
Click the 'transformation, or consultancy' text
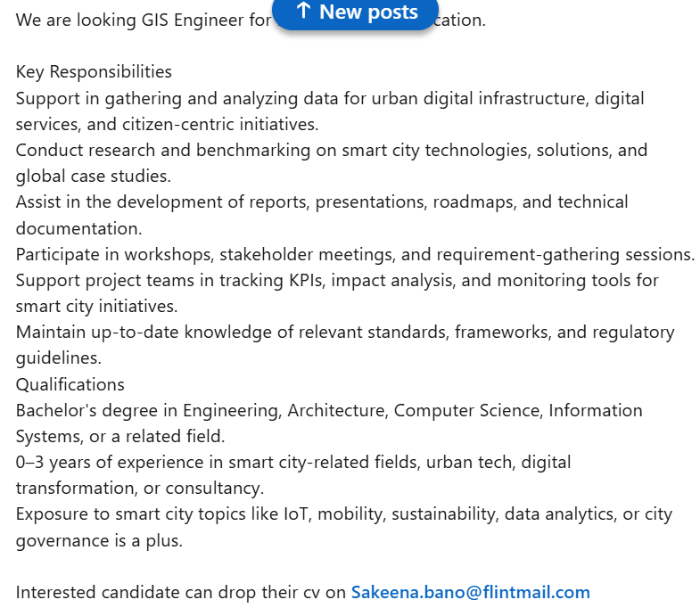click(x=140, y=489)
